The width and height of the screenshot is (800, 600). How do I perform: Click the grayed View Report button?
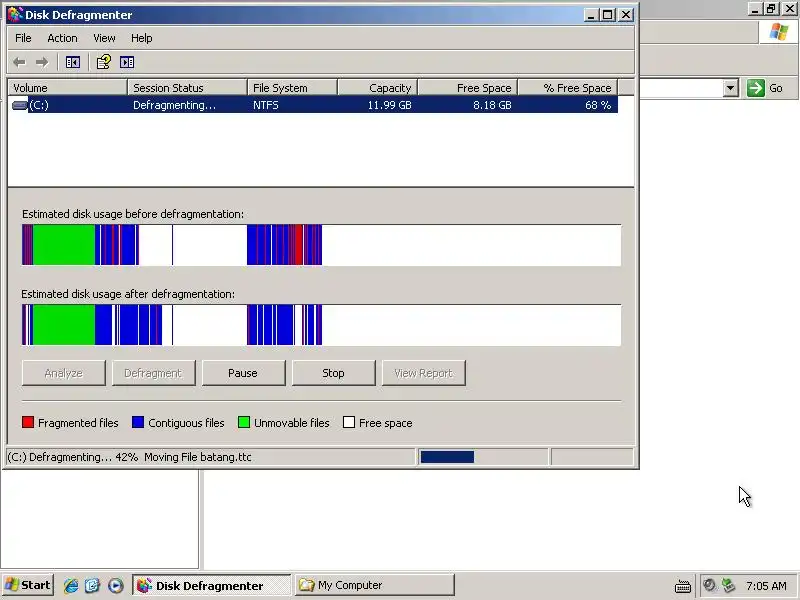click(x=423, y=373)
